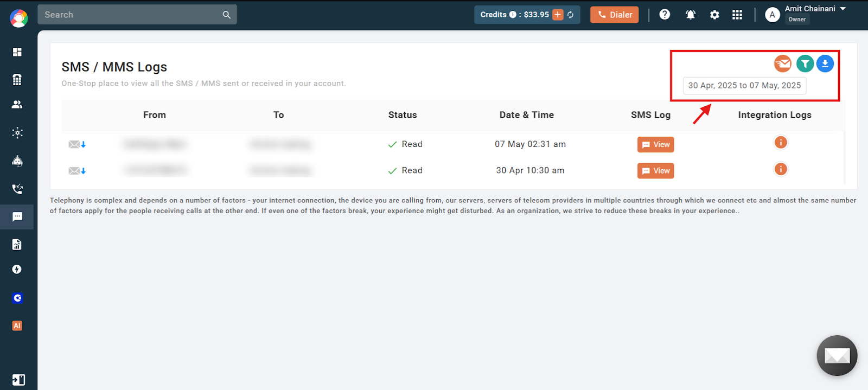868x390 pixels.
Task: Click the SMS / MMS Logs heading
Action: tap(114, 67)
